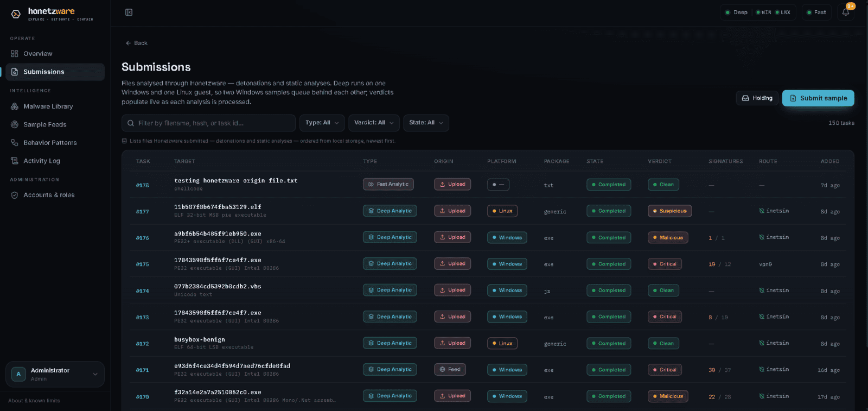
Task: Click the Deep Analytic badge on task #177
Action: (x=390, y=211)
